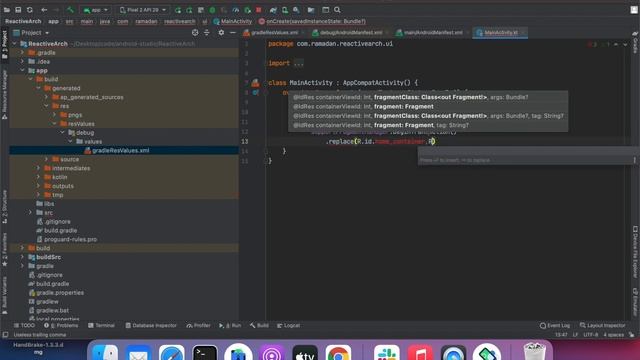Open Apple TV from the Dock
Viewport: 640px width, 360px height.
coord(305,353)
